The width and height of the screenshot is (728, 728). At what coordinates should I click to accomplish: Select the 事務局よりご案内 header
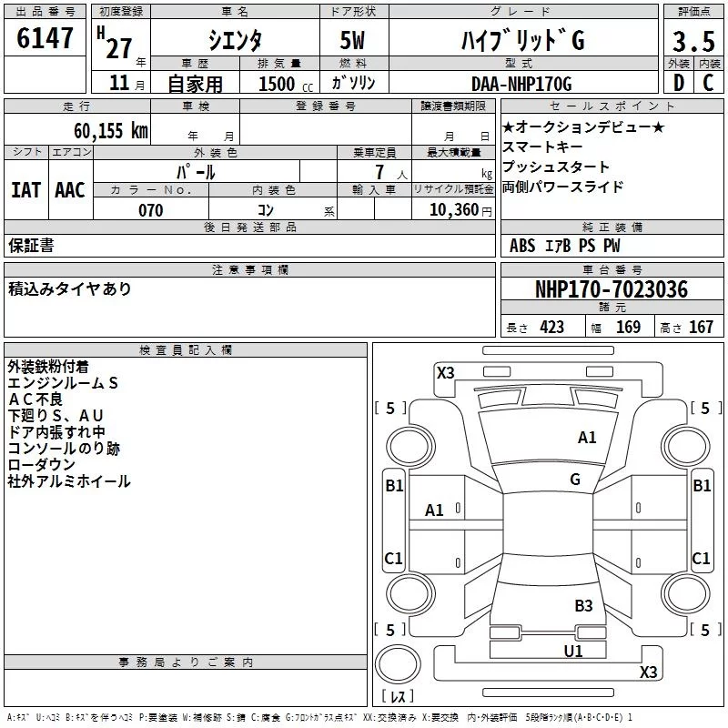pyautogui.click(x=186, y=662)
